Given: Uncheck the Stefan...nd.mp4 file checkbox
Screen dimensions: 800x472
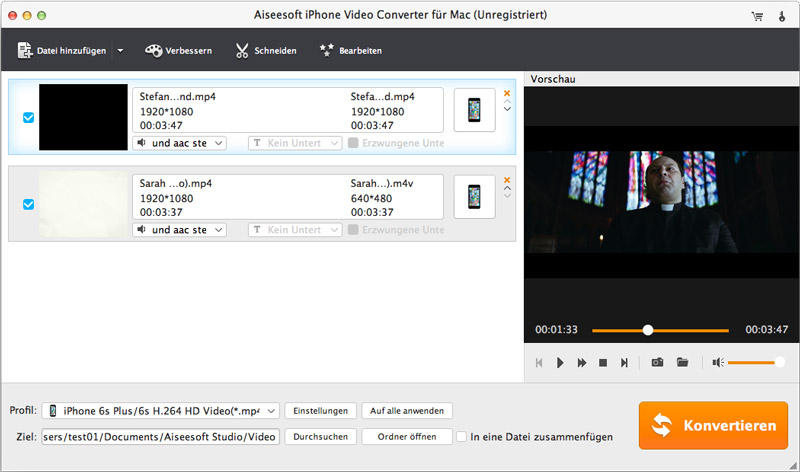Looking at the screenshot, I should (29, 117).
